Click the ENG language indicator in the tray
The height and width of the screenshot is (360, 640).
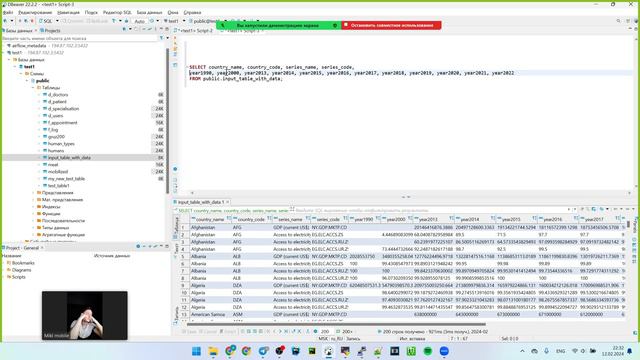click(x=561, y=351)
